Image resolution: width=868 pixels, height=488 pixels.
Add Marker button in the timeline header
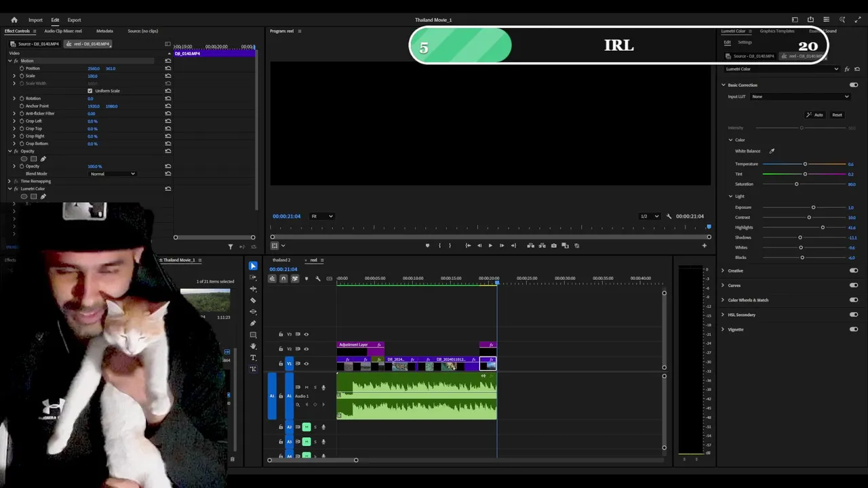coord(307,279)
